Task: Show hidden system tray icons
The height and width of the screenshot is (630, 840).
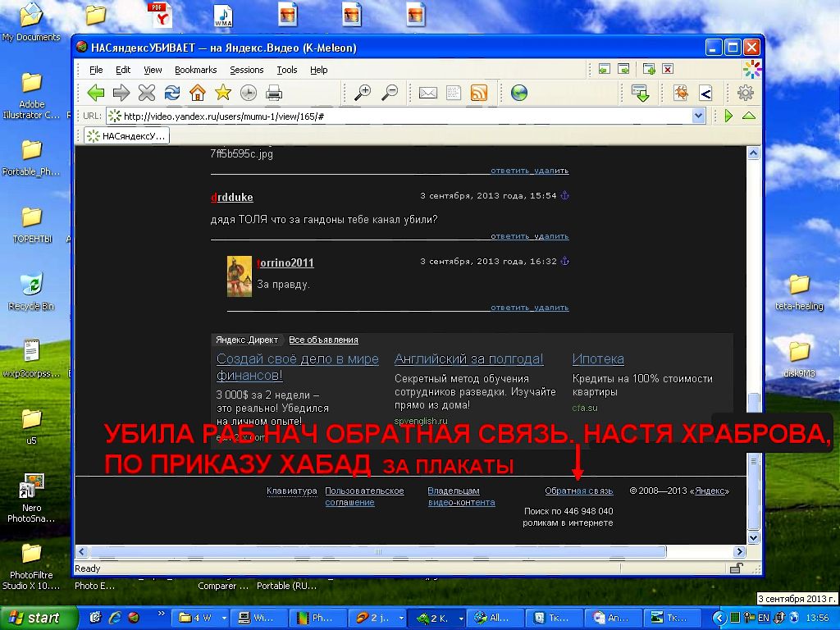Action: point(719,619)
